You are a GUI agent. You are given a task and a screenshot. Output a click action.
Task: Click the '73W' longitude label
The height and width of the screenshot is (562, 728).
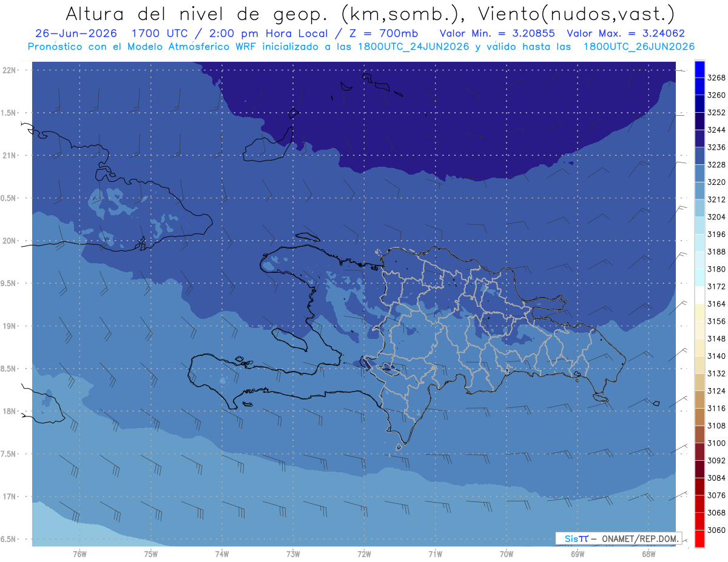point(293,554)
